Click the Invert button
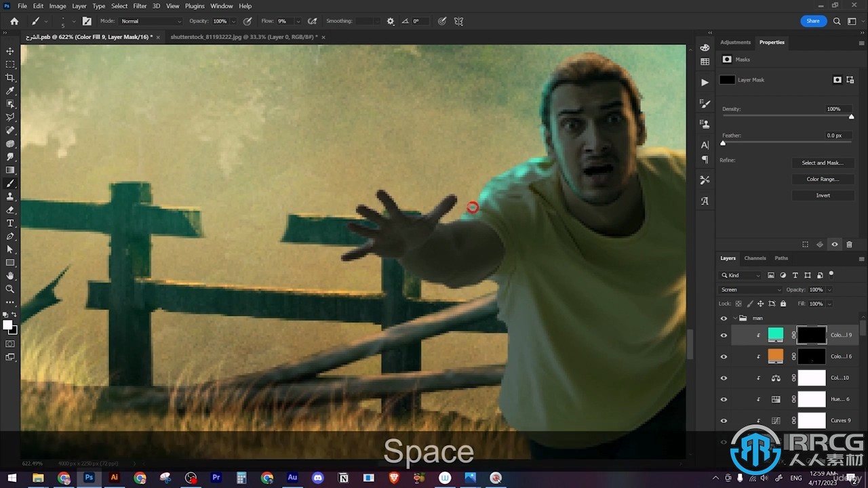868x488 pixels. coord(823,195)
